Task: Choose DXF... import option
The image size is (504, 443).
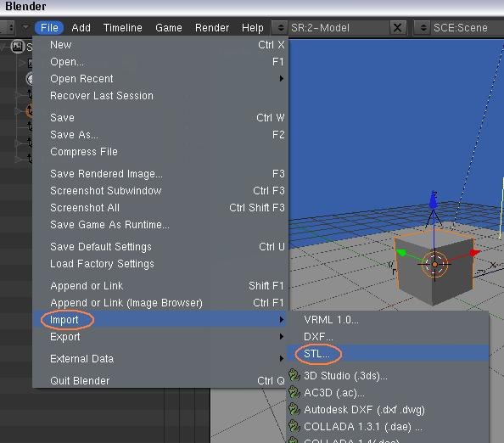Action: point(388,337)
